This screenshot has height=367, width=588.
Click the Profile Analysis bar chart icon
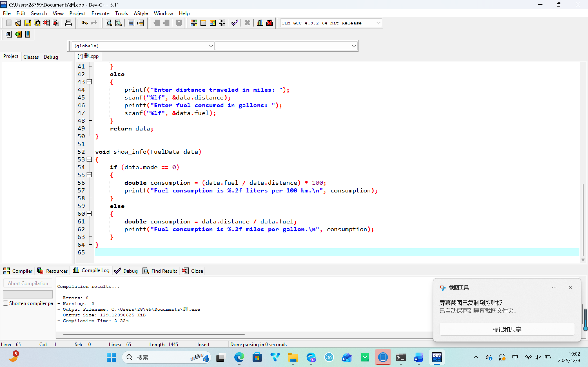click(260, 23)
